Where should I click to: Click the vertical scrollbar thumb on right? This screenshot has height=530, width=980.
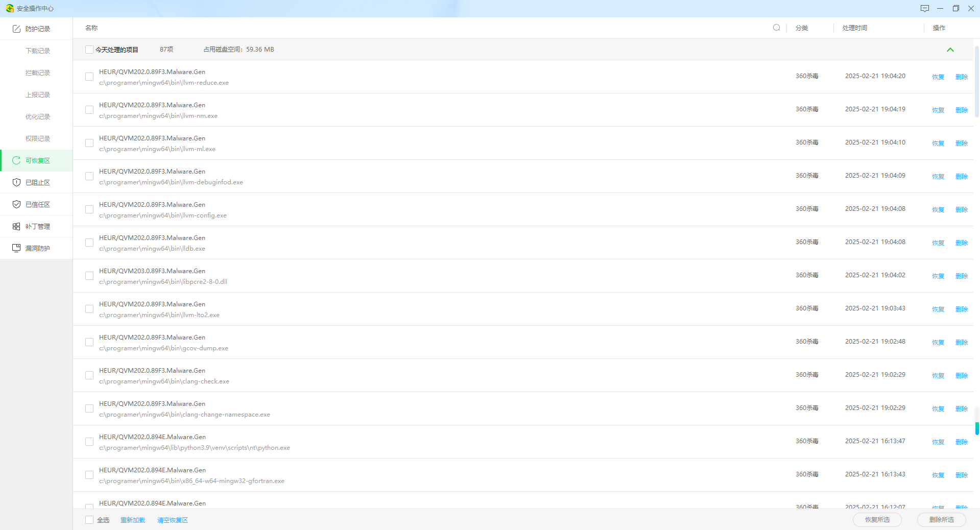[x=977, y=82]
